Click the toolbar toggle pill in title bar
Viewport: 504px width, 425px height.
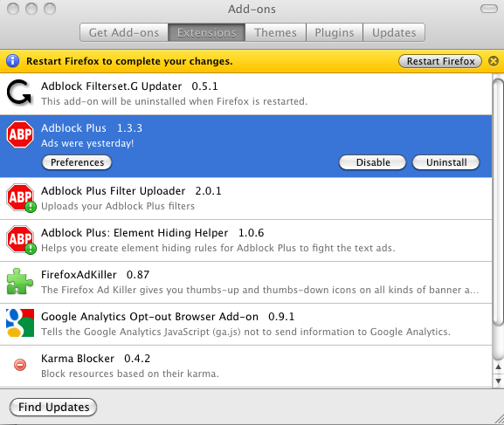489,9
